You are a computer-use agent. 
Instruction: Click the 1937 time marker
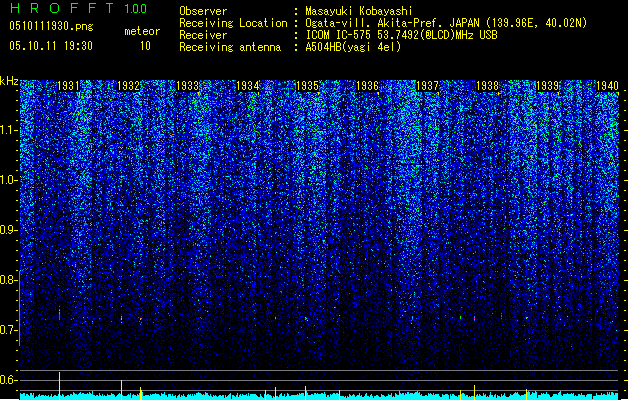(428, 86)
